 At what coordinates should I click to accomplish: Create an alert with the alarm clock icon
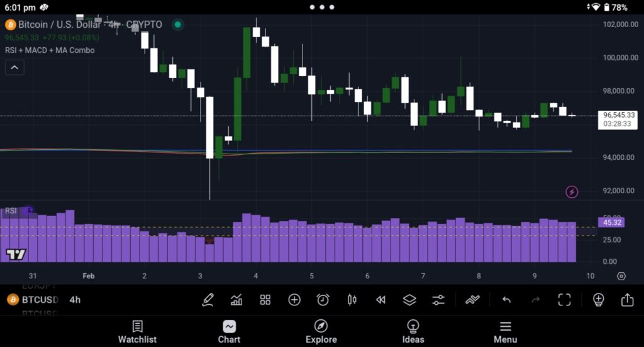(x=323, y=300)
